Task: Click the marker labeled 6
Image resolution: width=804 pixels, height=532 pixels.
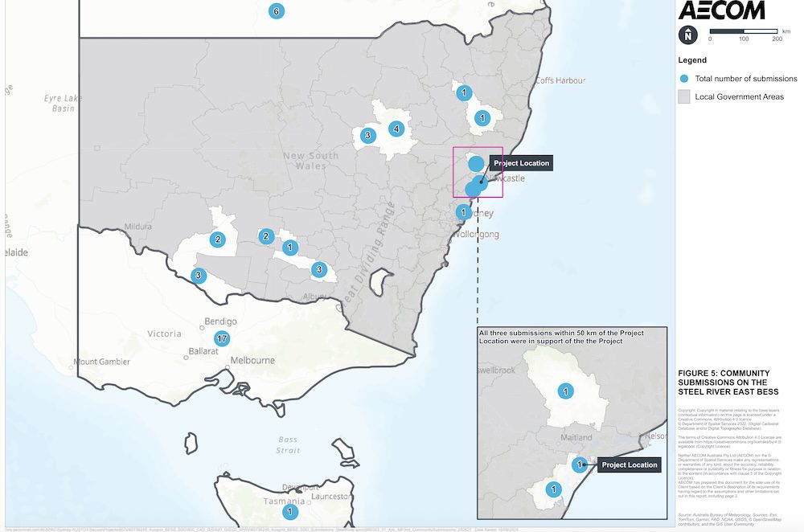Action: [276, 11]
